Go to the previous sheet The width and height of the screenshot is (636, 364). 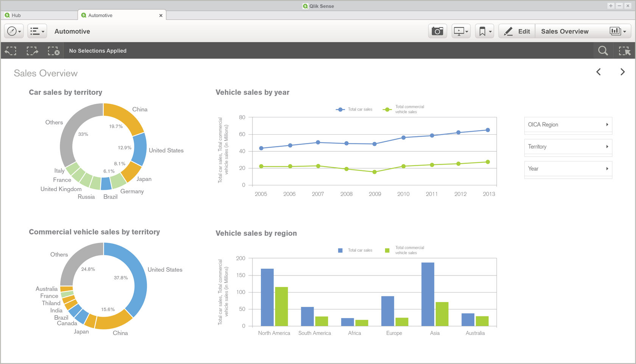pos(599,72)
